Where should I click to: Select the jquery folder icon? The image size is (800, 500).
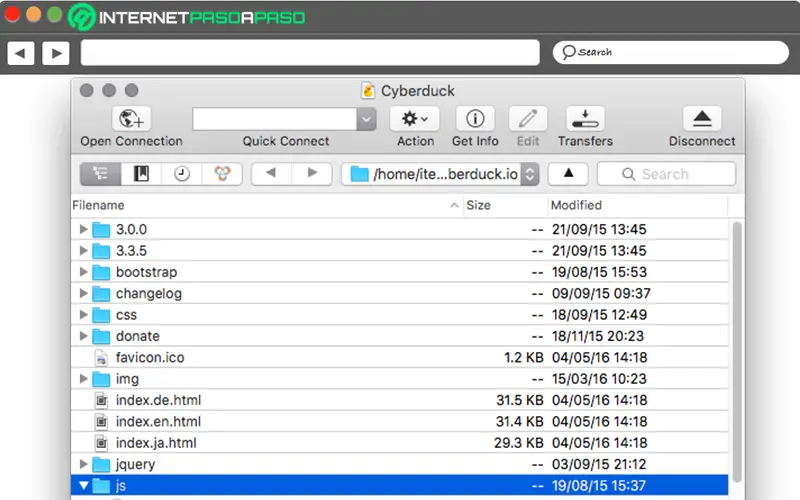point(101,465)
